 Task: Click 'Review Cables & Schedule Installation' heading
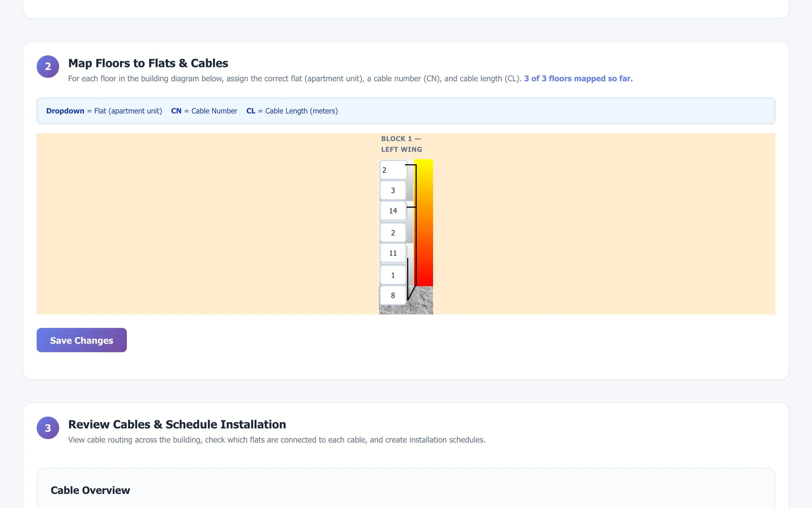[x=177, y=424]
